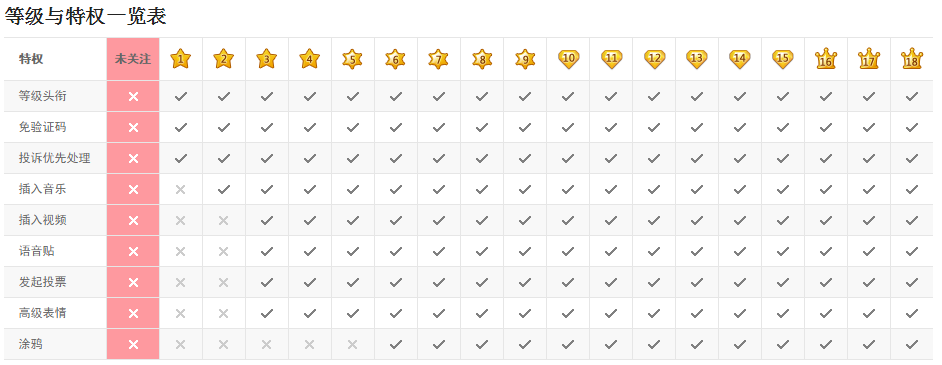The width and height of the screenshot is (942, 365).
Task: Click the checkmark for 涂鸦 at level 6
Action: click(x=396, y=344)
